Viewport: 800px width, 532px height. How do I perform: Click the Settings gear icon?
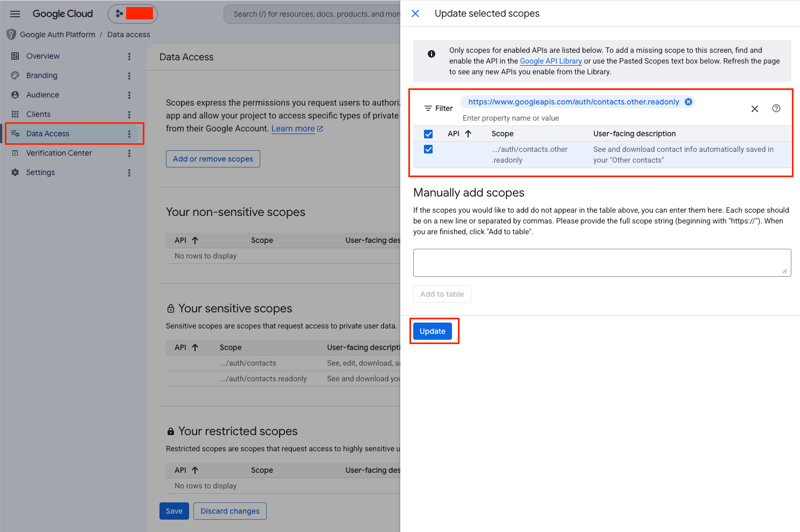click(15, 172)
